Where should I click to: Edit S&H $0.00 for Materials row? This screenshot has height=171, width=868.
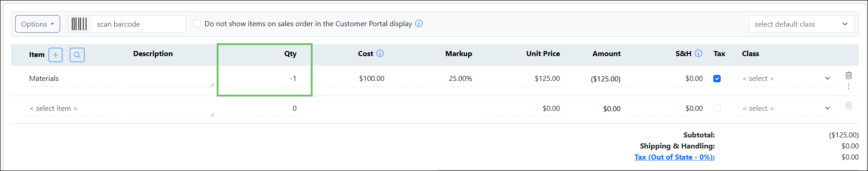[667, 79]
